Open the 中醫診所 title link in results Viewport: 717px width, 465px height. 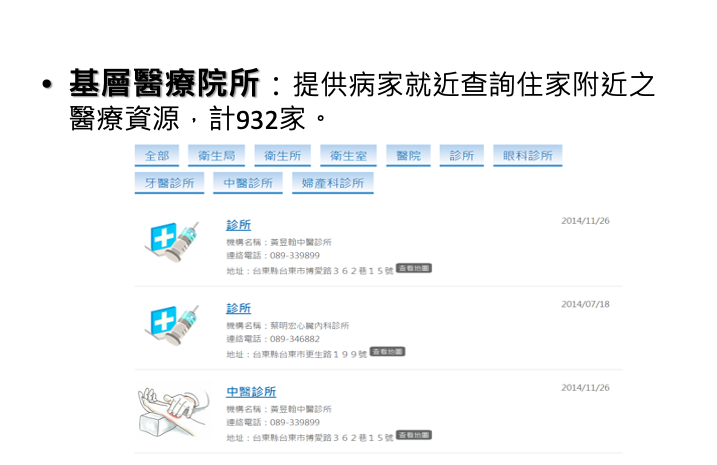[251, 391]
